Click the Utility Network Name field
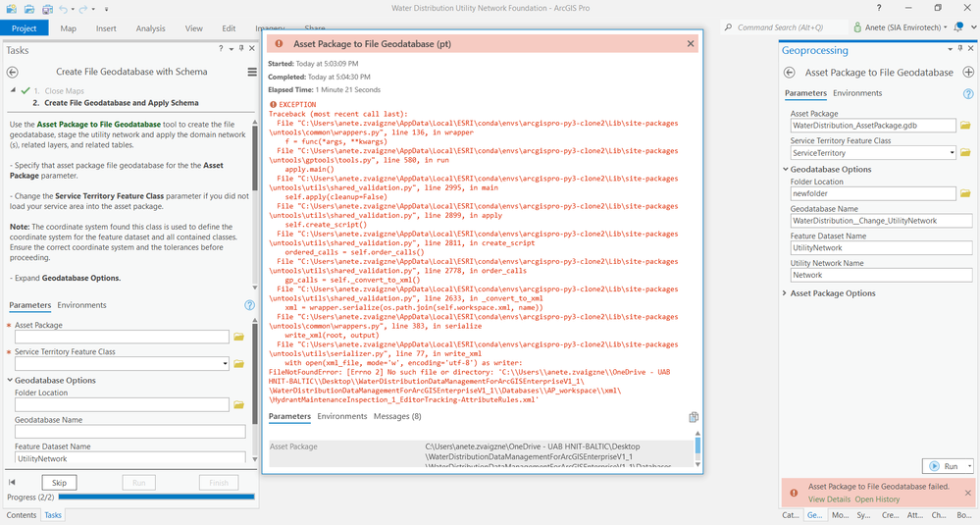Viewport: 980px width, 525px height. point(881,275)
